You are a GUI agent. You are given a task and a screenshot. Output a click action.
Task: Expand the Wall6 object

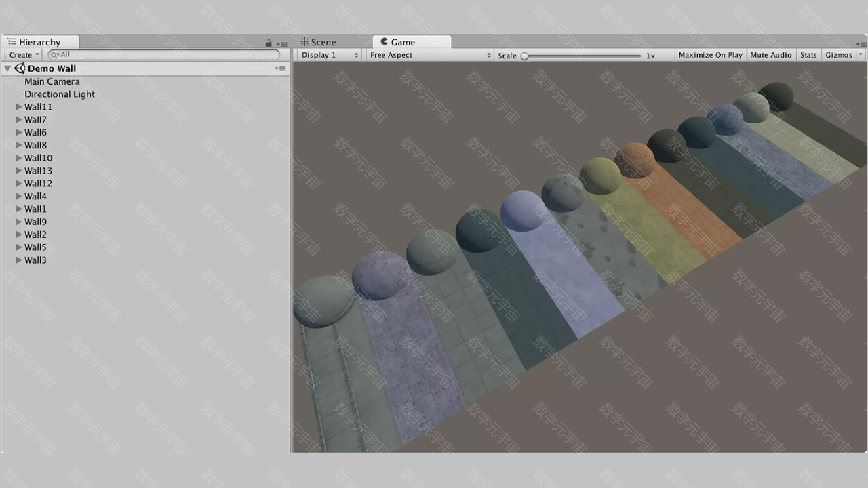point(19,132)
